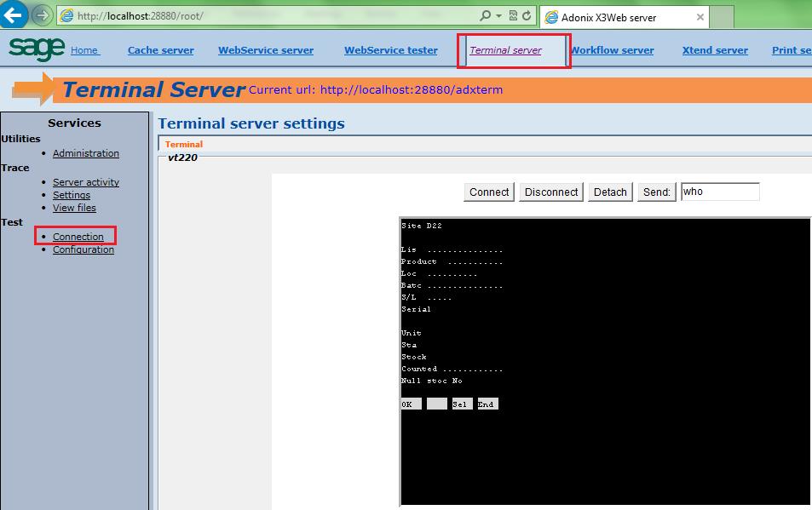The height and width of the screenshot is (510, 812).
Task: Click the Send: button
Action: click(x=656, y=192)
